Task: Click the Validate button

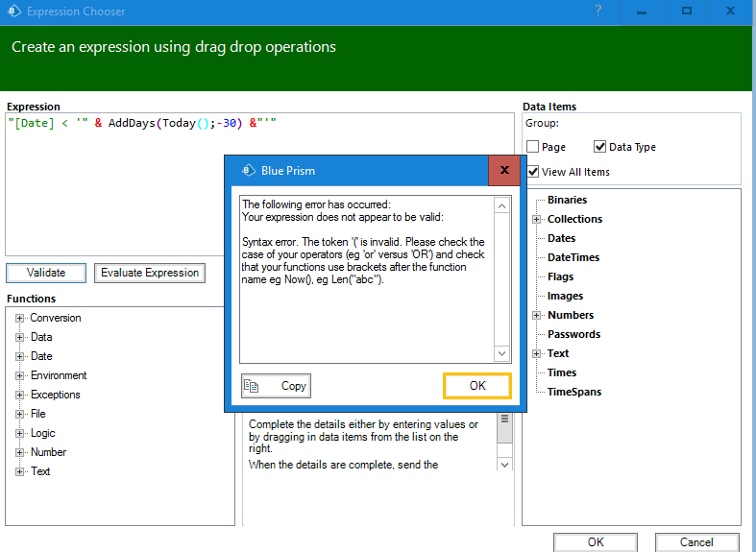Action: point(46,273)
